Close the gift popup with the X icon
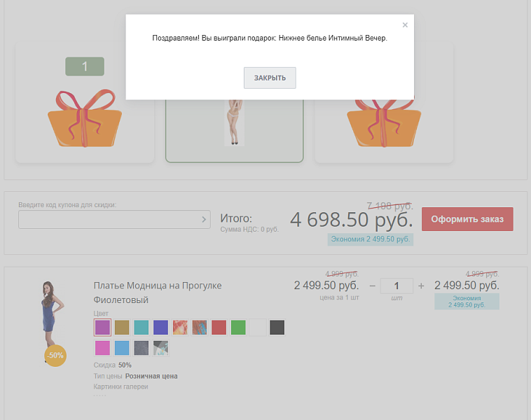Viewport: 531px width, 420px height. [405, 25]
